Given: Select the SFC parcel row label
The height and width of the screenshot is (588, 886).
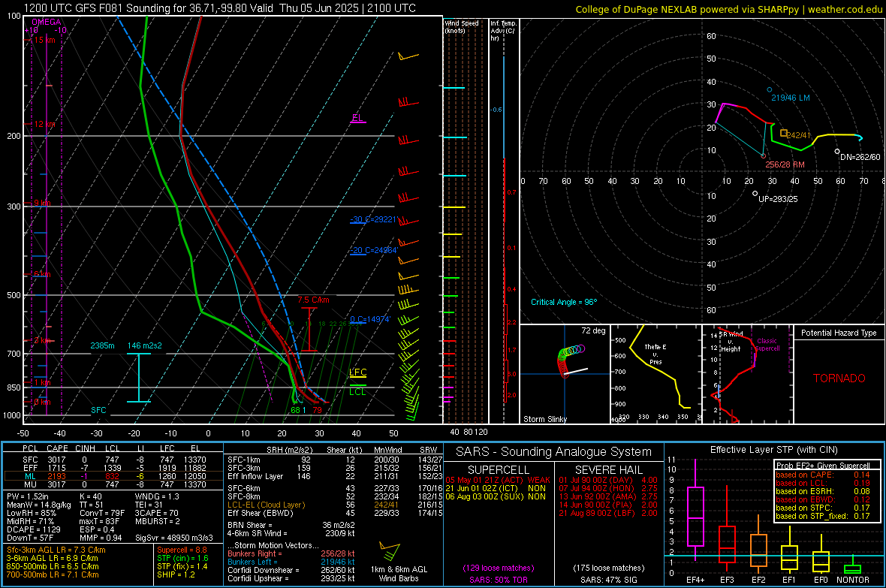Looking at the screenshot, I should (30, 460).
